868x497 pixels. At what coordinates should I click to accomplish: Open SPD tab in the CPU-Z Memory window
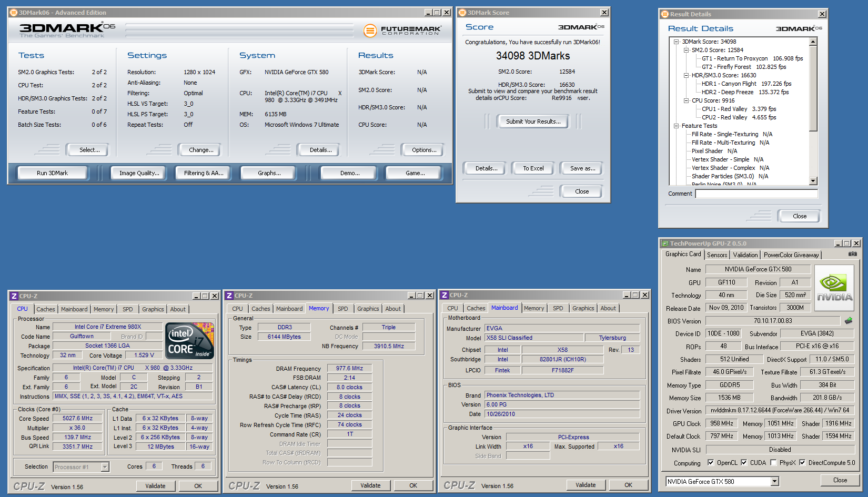(x=343, y=309)
